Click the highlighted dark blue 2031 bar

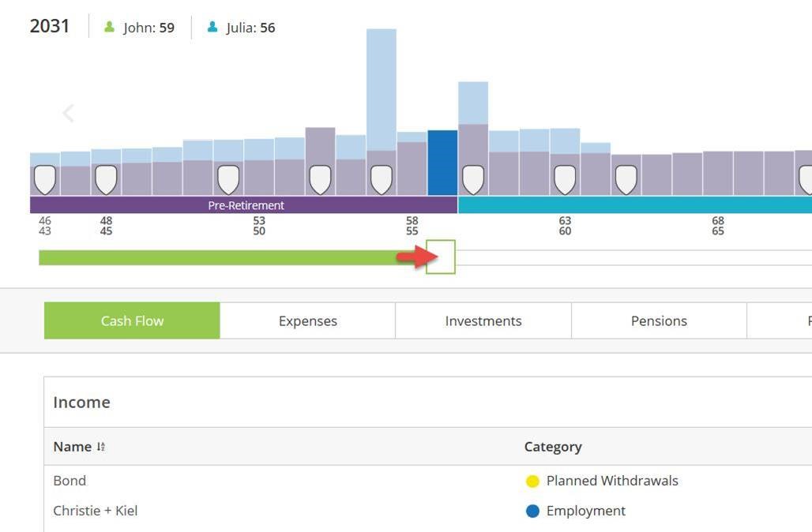tap(442, 163)
